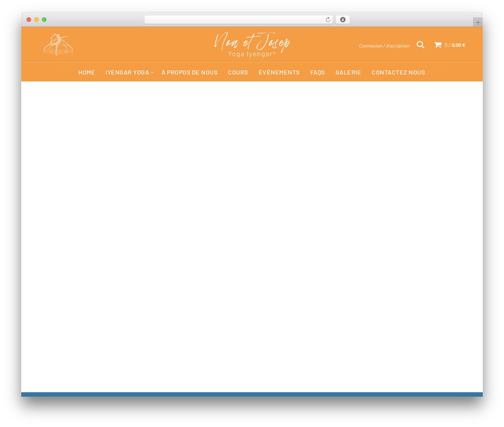Click the green maximize window button

44,20
